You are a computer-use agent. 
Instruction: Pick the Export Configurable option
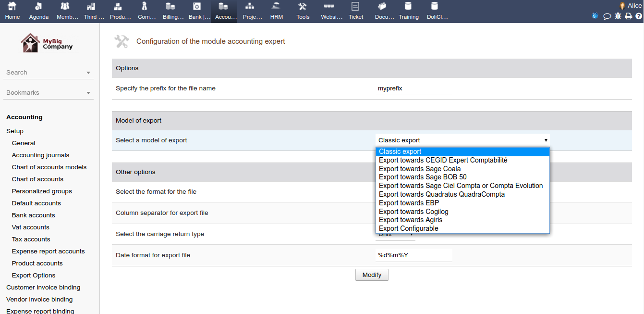[x=408, y=228]
